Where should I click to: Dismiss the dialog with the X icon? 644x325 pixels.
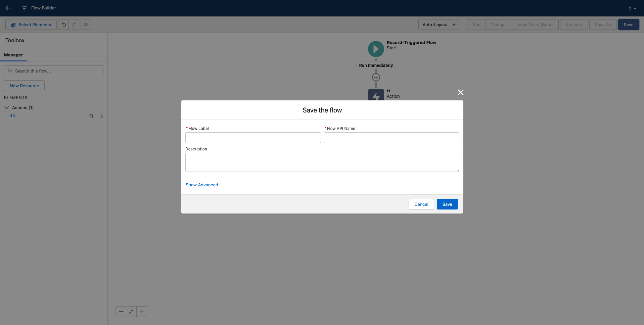tap(460, 92)
